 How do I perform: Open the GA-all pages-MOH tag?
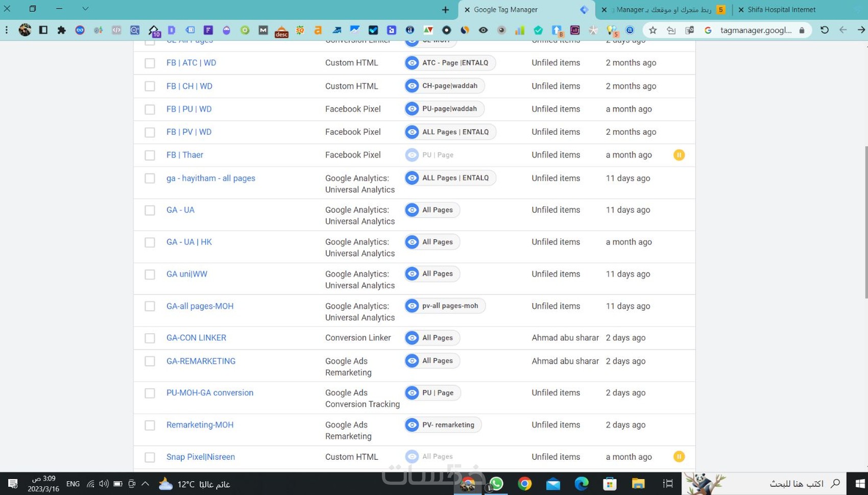pos(200,306)
